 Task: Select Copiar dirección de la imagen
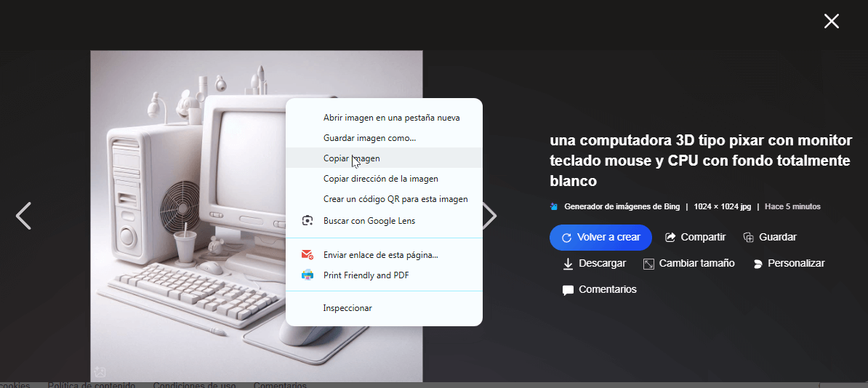[x=380, y=179]
